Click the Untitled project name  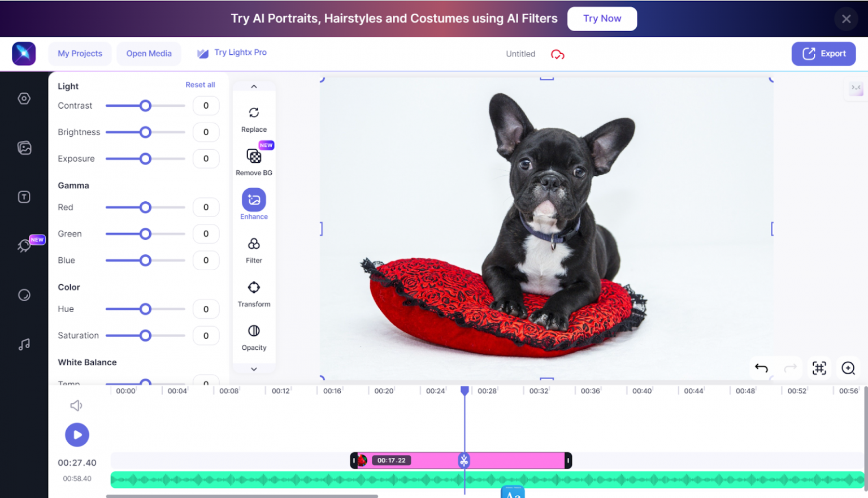[x=520, y=54]
